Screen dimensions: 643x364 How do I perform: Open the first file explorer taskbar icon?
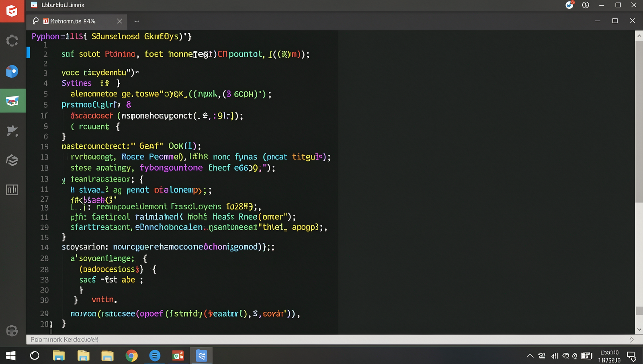pos(59,356)
